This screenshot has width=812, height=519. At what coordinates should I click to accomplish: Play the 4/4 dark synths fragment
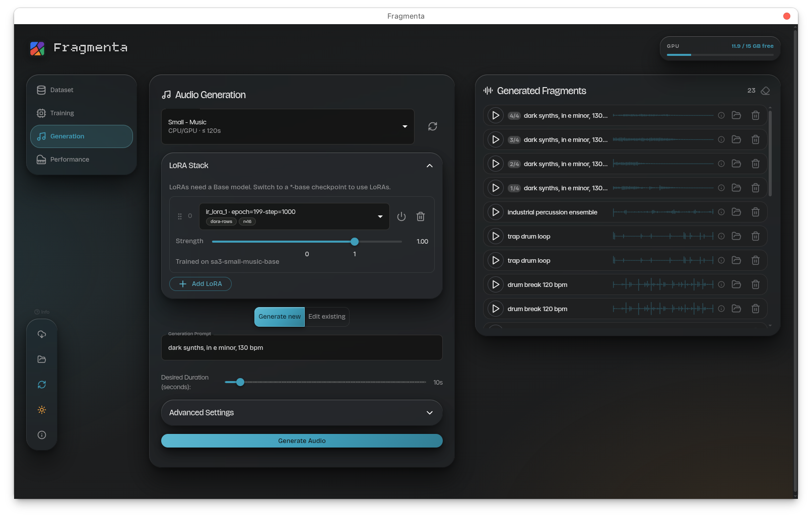click(x=496, y=115)
